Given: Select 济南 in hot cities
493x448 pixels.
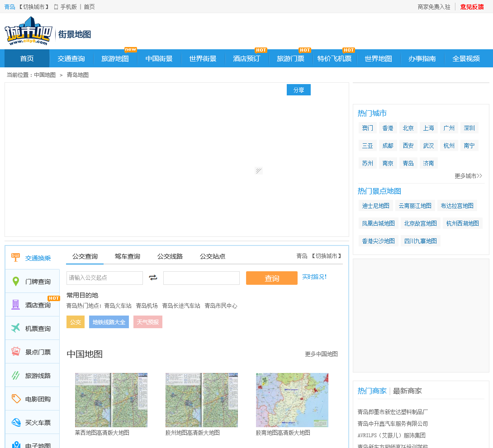Looking at the screenshot, I should point(428,163).
